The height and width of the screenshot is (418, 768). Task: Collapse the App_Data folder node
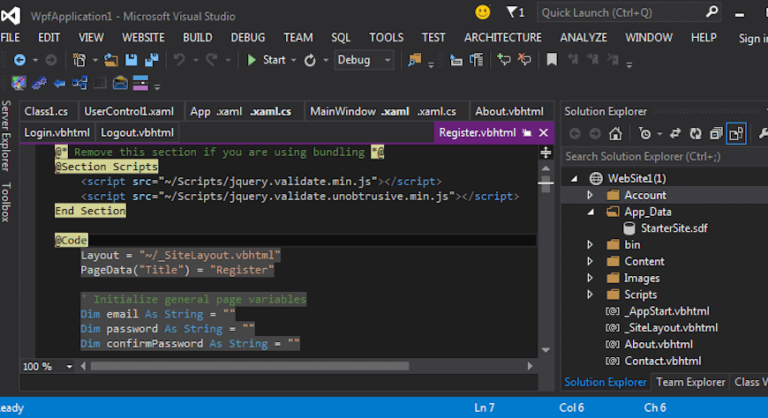[x=590, y=212]
